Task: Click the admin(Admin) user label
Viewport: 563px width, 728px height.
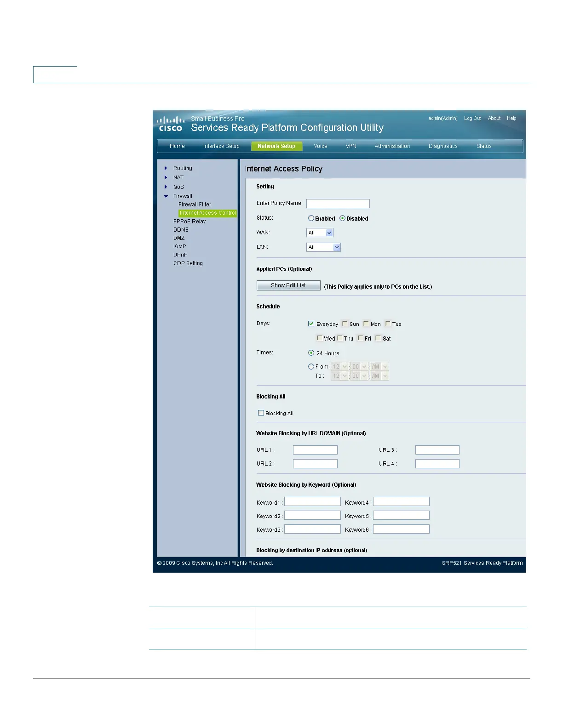Action: point(443,118)
